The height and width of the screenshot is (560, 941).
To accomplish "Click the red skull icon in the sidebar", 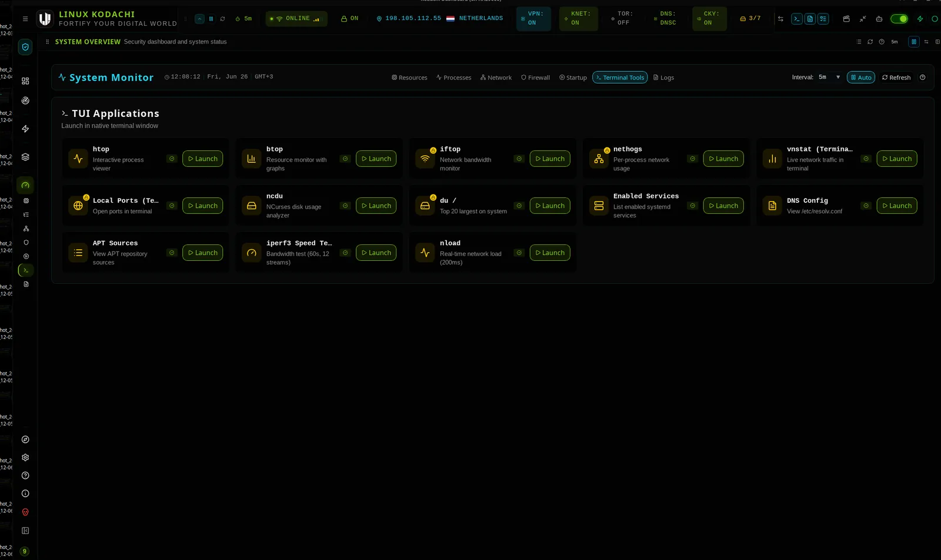I will click(25, 512).
